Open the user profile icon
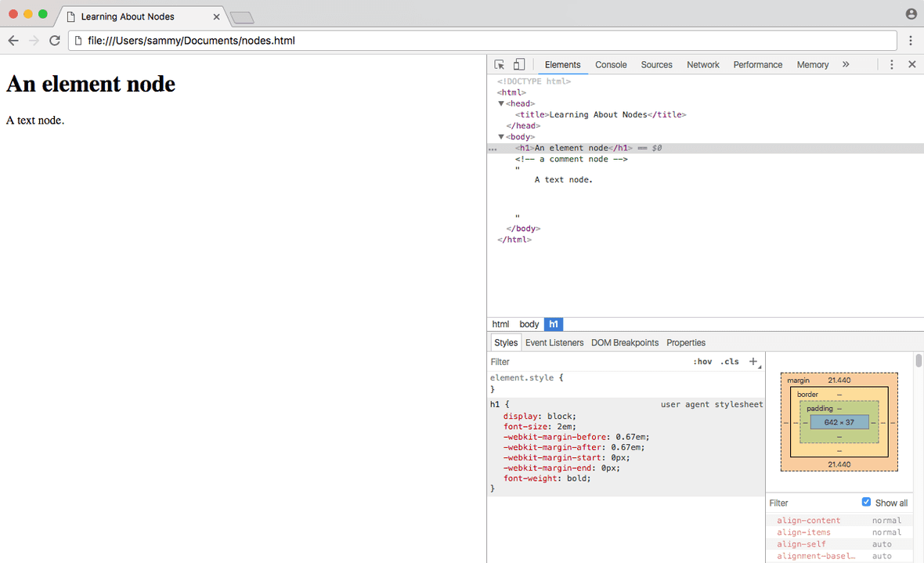The width and height of the screenshot is (924, 563). (x=911, y=14)
